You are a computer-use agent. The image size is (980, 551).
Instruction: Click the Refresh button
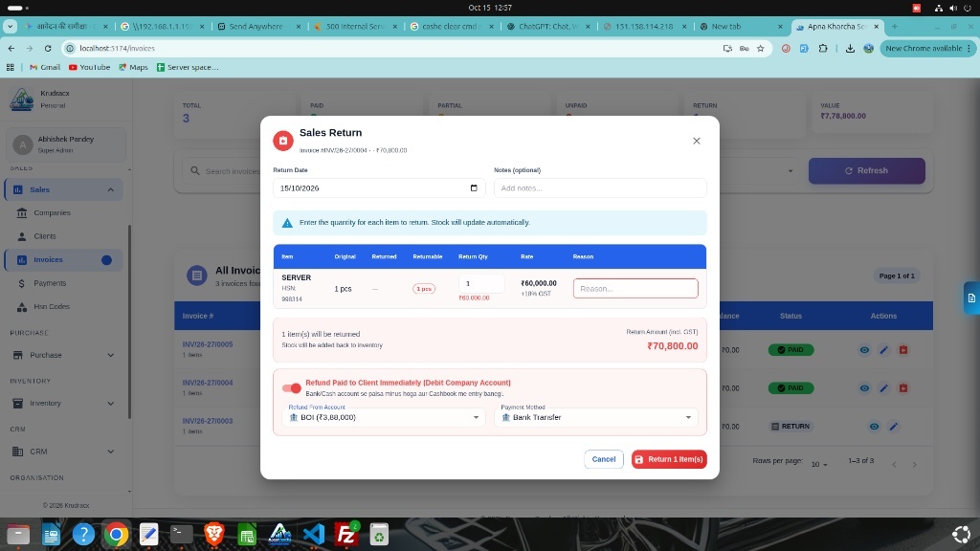coord(866,170)
